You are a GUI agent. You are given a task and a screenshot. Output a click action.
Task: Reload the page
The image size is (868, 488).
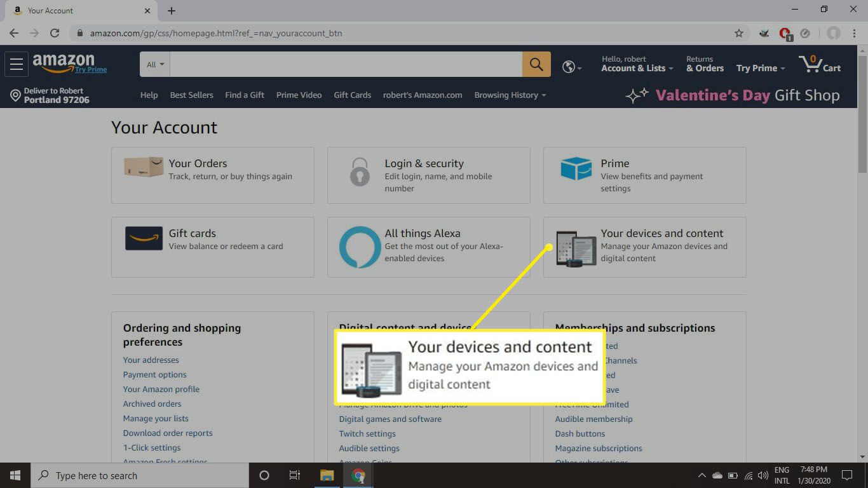55,33
